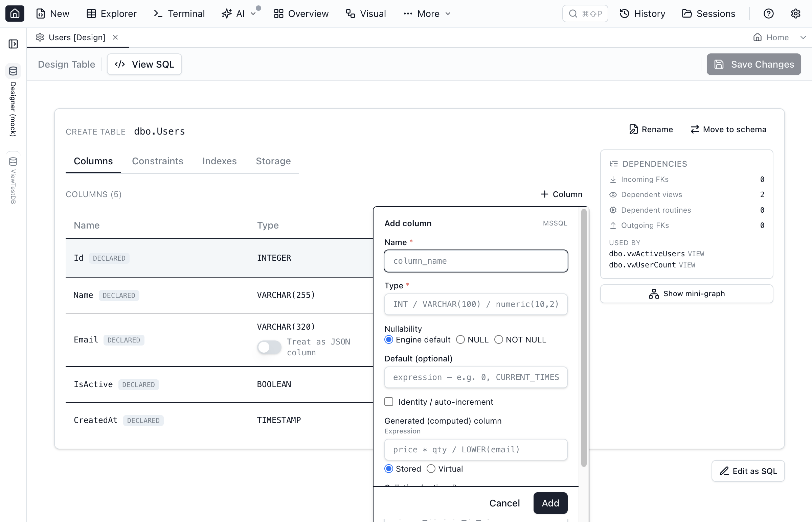Click the Add column dialog scrollbar
The image size is (812, 522).
pyautogui.click(x=584, y=338)
